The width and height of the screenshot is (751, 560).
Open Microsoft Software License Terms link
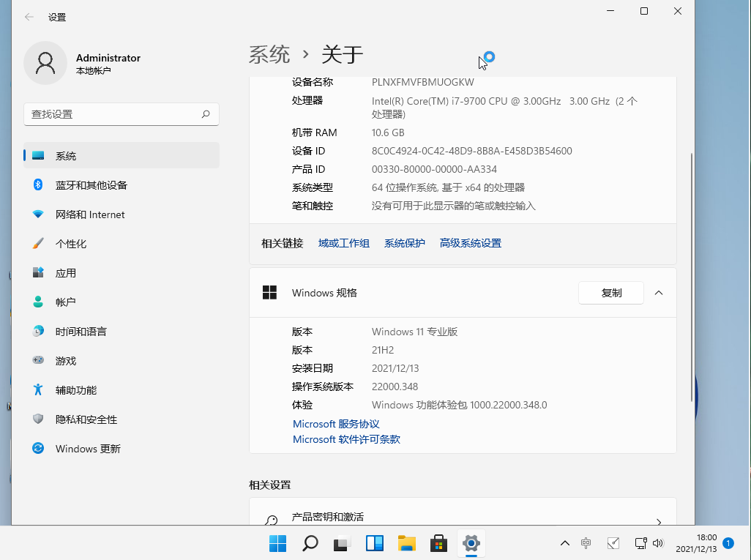click(x=346, y=439)
